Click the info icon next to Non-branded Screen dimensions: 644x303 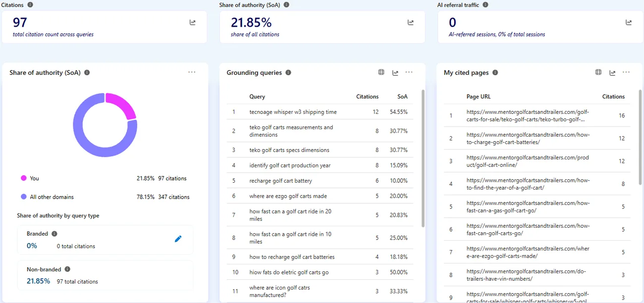tap(67, 269)
